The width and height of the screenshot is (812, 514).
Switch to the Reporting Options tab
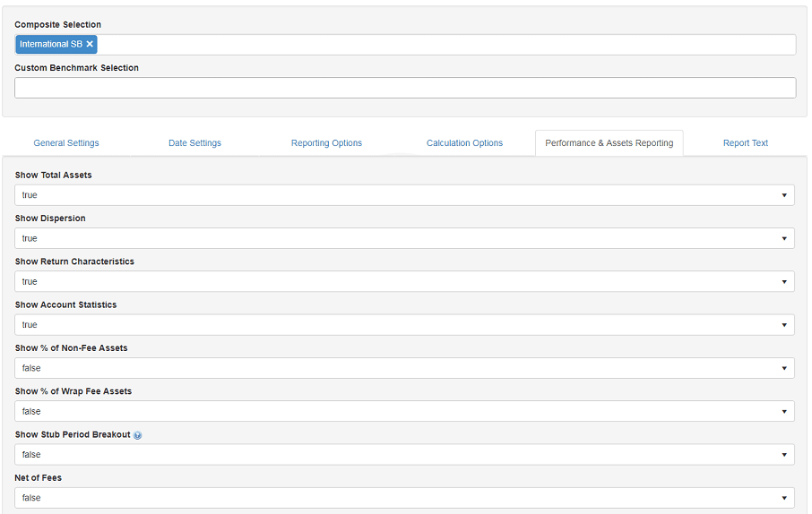tap(326, 143)
